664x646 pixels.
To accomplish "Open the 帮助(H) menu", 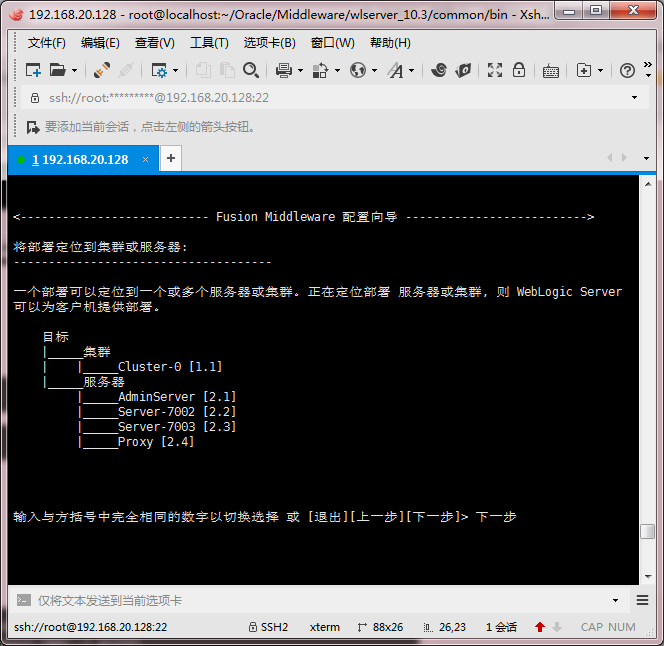I will [x=390, y=43].
